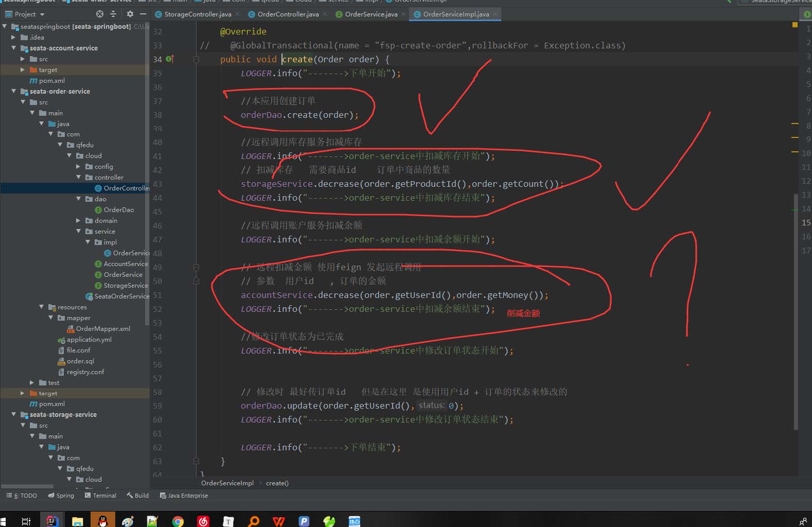Open NetEase Cloud Music taskbar icon
This screenshot has height=527, width=812.
[x=203, y=521]
